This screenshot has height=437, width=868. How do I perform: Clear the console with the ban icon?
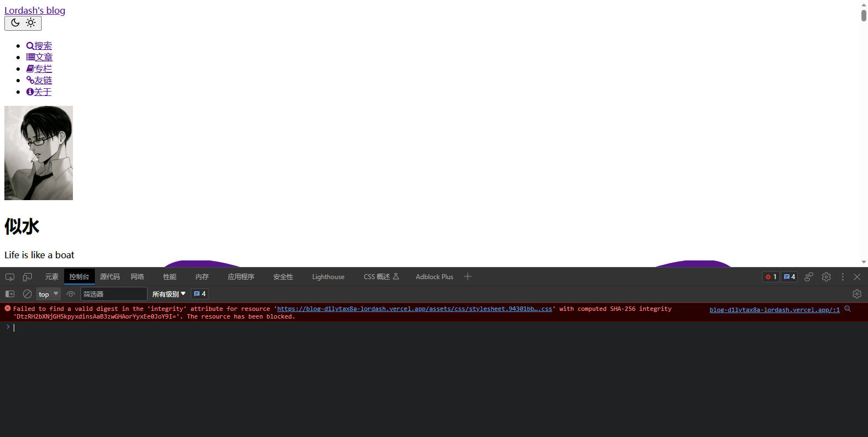(x=27, y=294)
